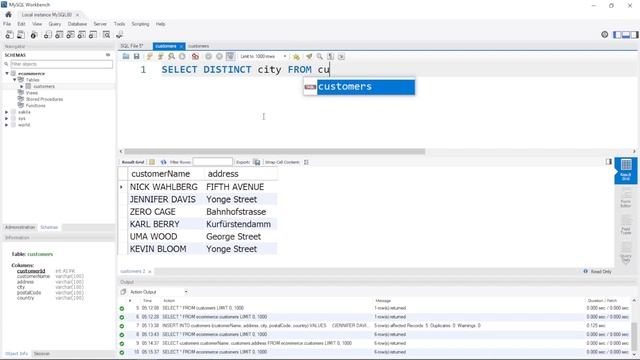Open the Edit menu
Screen dimensions: 640x360
[x=21, y=24]
